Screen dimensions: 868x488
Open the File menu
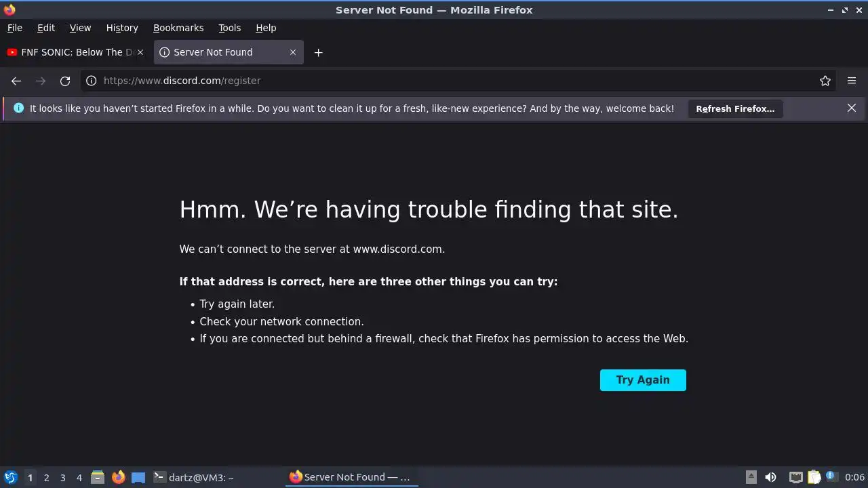15,28
